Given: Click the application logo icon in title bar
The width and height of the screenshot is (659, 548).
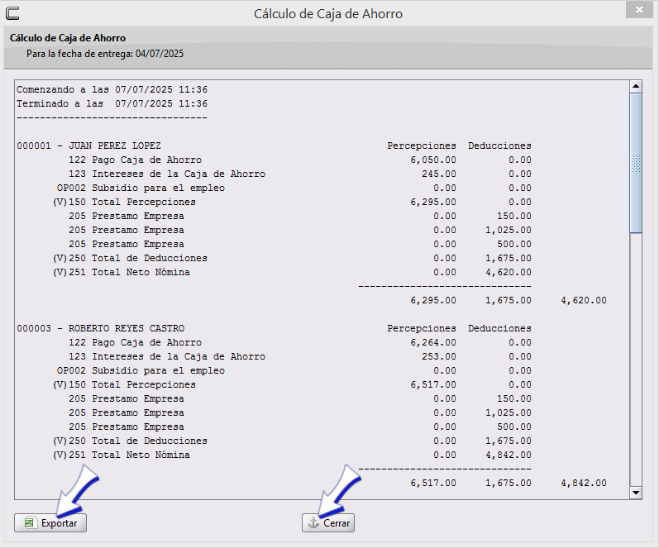Looking at the screenshot, I should click(13, 13).
